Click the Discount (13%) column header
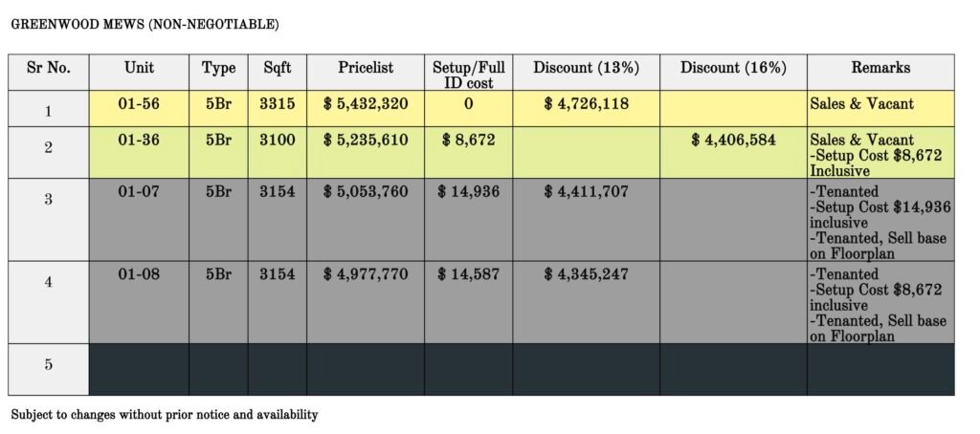The image size is (980, 434). [x=587, y=73]
